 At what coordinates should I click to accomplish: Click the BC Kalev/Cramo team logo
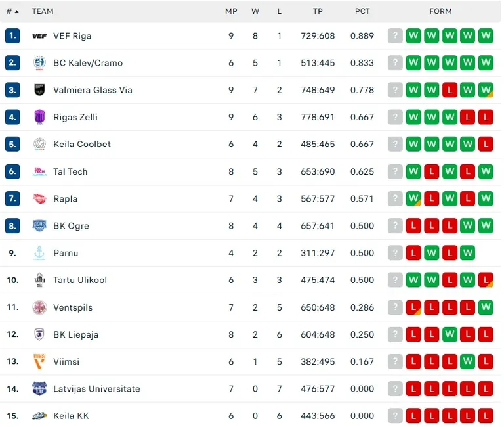tap(39, 63)
